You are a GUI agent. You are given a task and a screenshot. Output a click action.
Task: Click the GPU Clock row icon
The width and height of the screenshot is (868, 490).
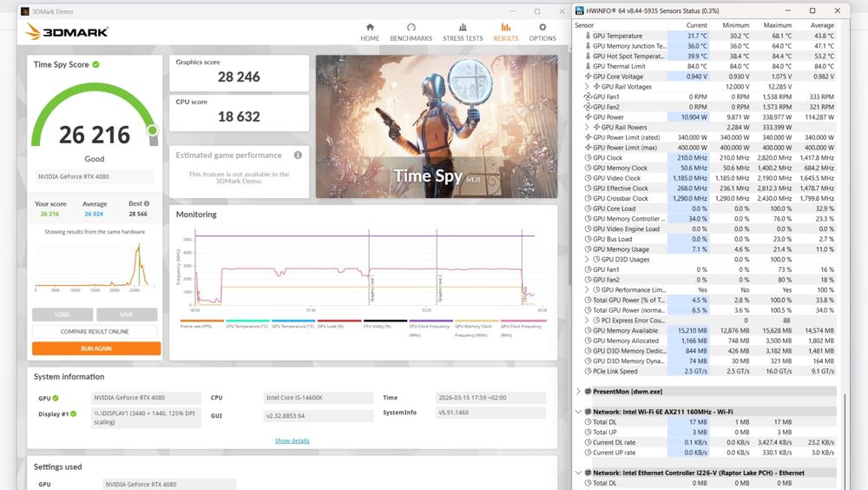click(x=588, y=158)
